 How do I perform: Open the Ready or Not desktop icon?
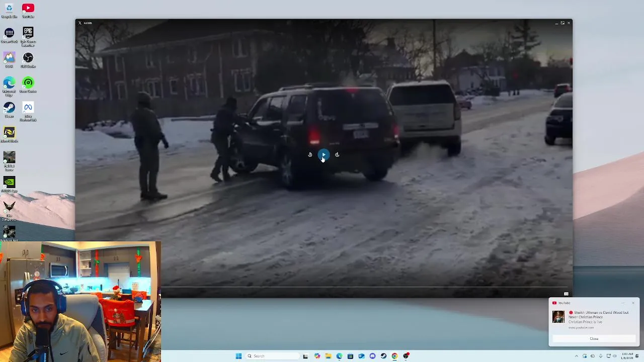pos(9,234)
